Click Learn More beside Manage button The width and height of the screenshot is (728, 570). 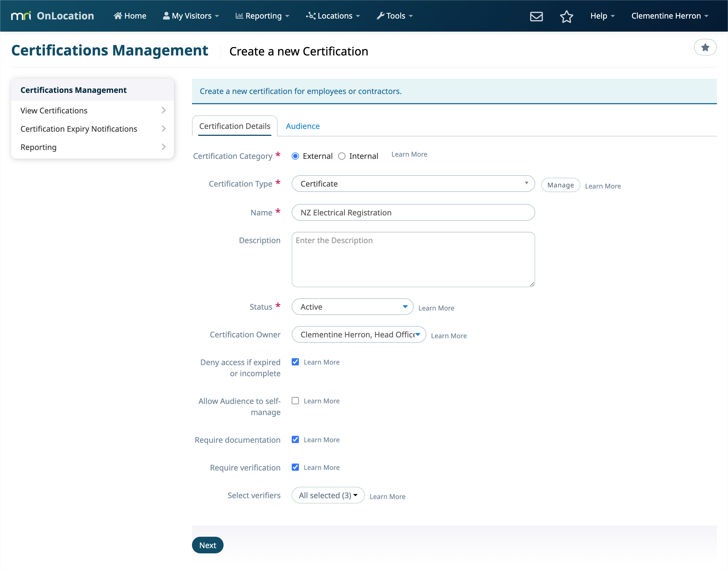pyautogui.click(x=603, y=186)
